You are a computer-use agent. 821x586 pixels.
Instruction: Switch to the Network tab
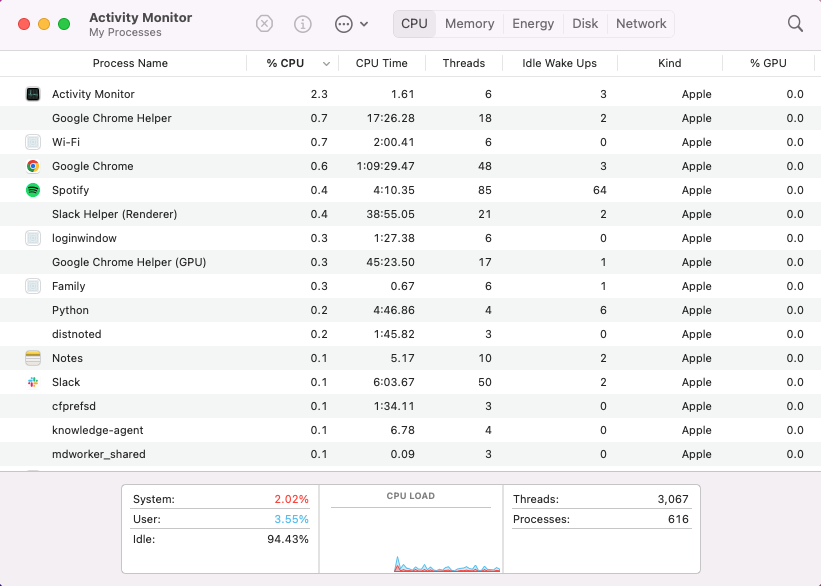point(641,24)
